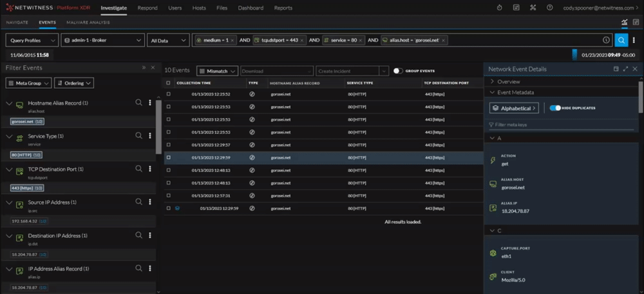644x294 pixels.
Task: Toggle the Hide Duplicates switch
Action: click(555, 108)
